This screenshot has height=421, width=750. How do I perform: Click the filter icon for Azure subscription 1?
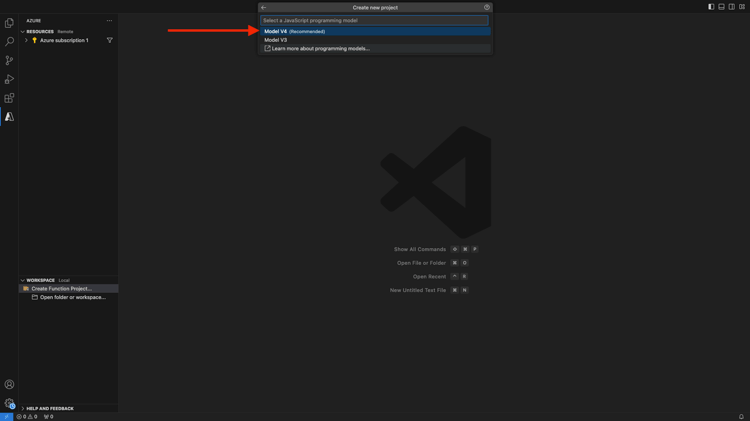110,40
